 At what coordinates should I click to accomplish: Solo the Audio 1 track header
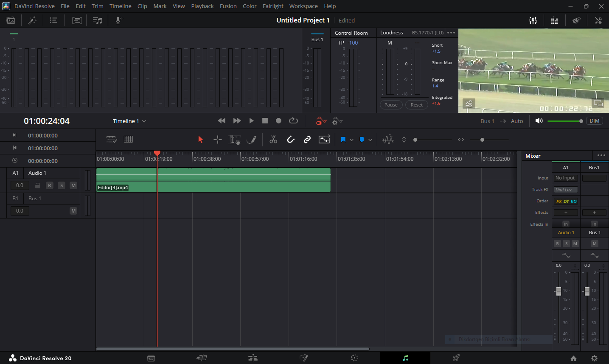click(62, 185)
